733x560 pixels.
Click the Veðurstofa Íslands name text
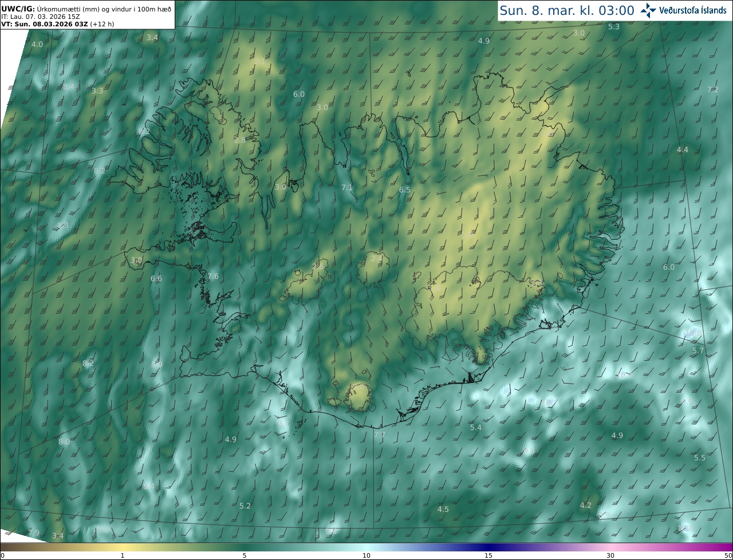click(x=693, y=10)
